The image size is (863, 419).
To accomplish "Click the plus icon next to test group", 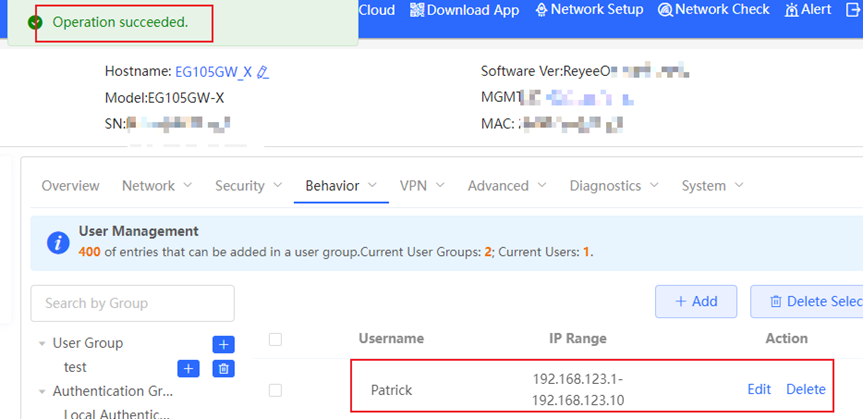I will click(x=188, y=369).
